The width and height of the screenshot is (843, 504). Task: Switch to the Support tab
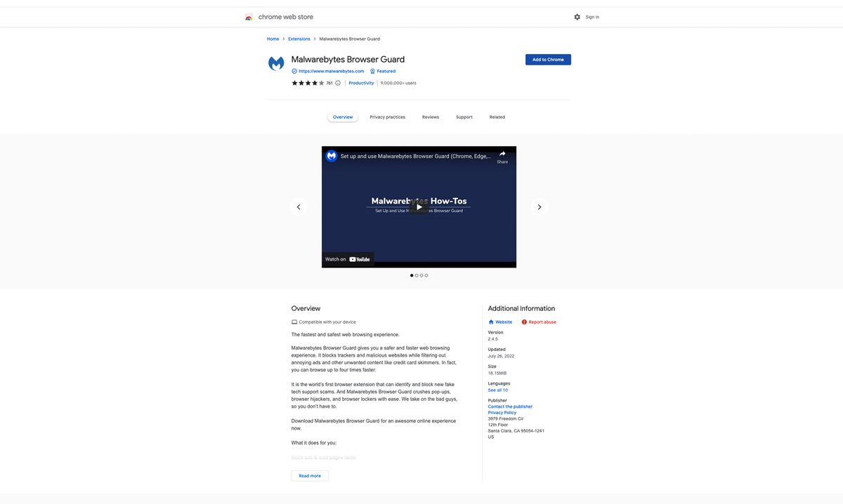pyautogui.click(x=464, y=117)
